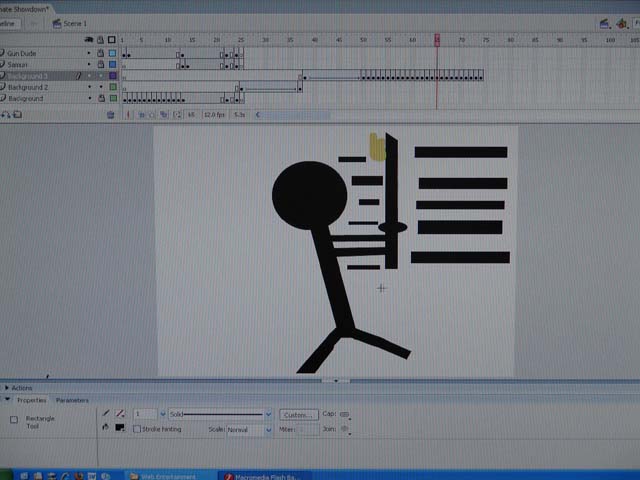640x480 pixels.
Task: Click the show all layers as outlines icon
Action: [112, 41]
